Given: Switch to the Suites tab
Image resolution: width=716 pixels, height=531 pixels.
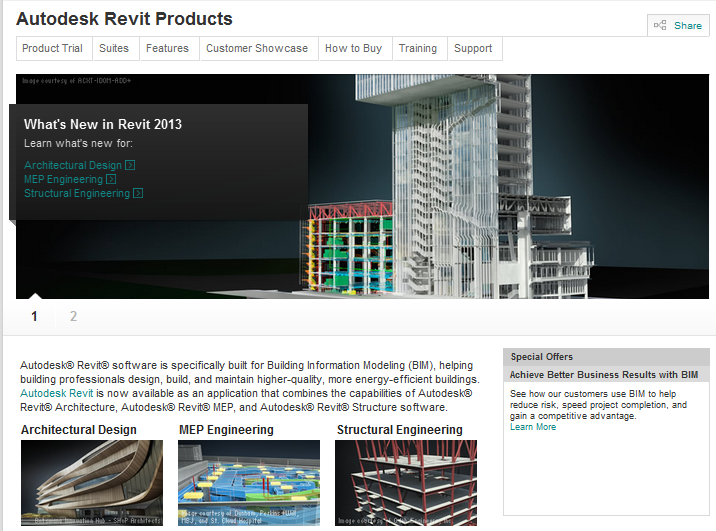Looking at the screenshot, I should tap(116, 48).
